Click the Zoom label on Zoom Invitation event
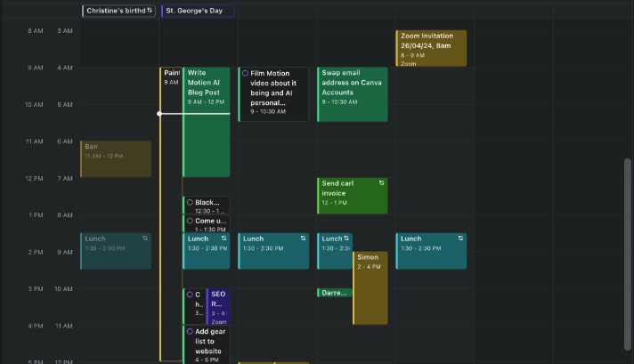634x364 pixels. click(409, 63)
